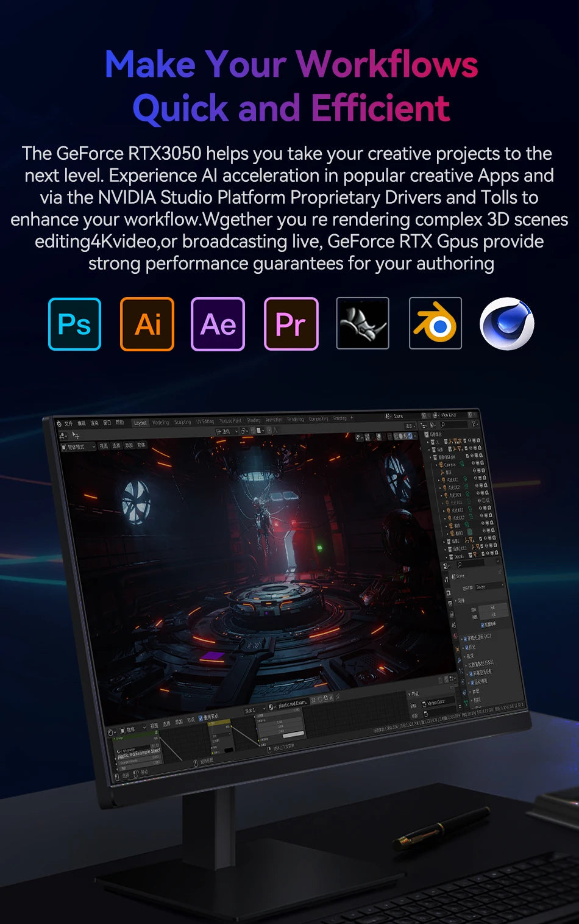
Task: Open the Blender logo menu on monitor
Action: pos(59,423)
